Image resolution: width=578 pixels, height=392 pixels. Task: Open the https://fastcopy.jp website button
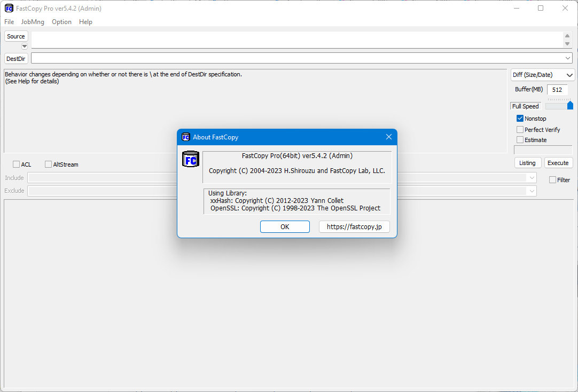[354, 226]
